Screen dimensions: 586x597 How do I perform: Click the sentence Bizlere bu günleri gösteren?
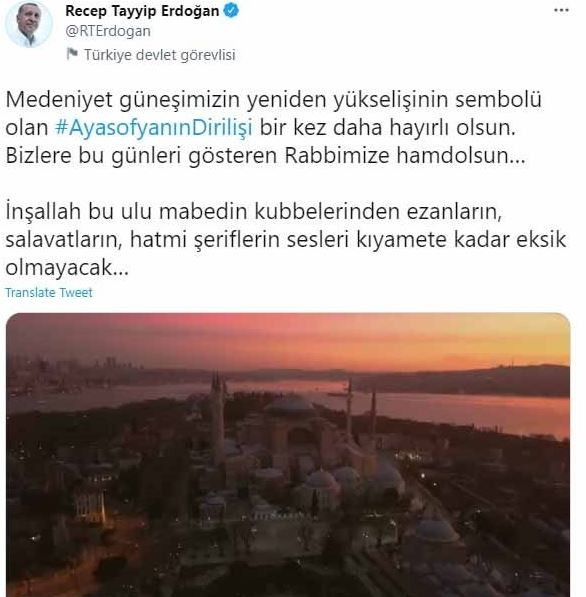click(x=265, y=156)
